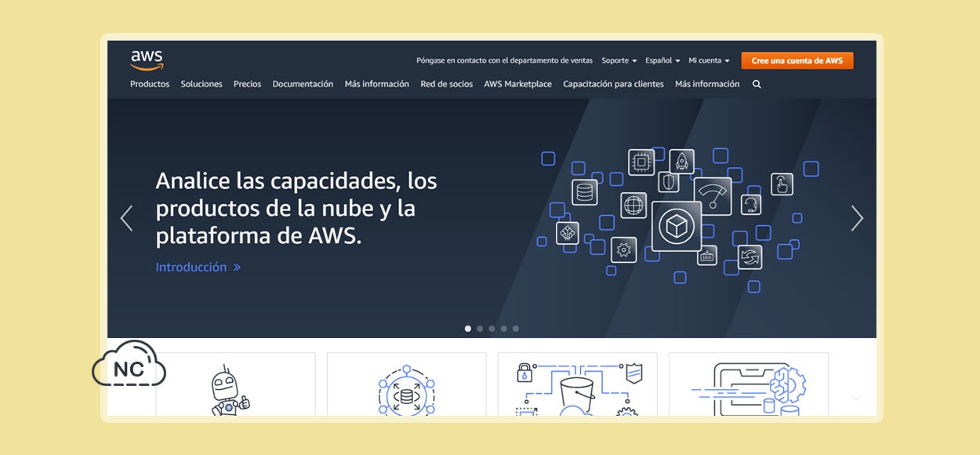
Task: Click Cree una cuenta de AWS button
Action: pyautogui.click(x=797, y=60)
